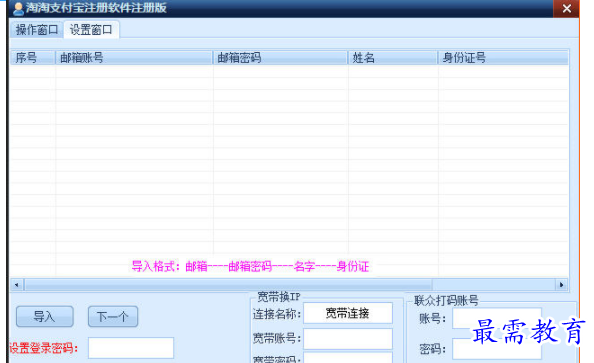The image size is (594, 363).
Task: Focus the 宽带密码 input field
Action: pos(348,358)
